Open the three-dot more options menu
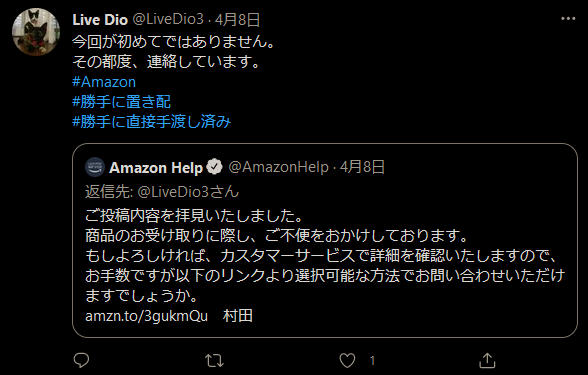This screenshot has height=375, width=588. pos(568,19)
